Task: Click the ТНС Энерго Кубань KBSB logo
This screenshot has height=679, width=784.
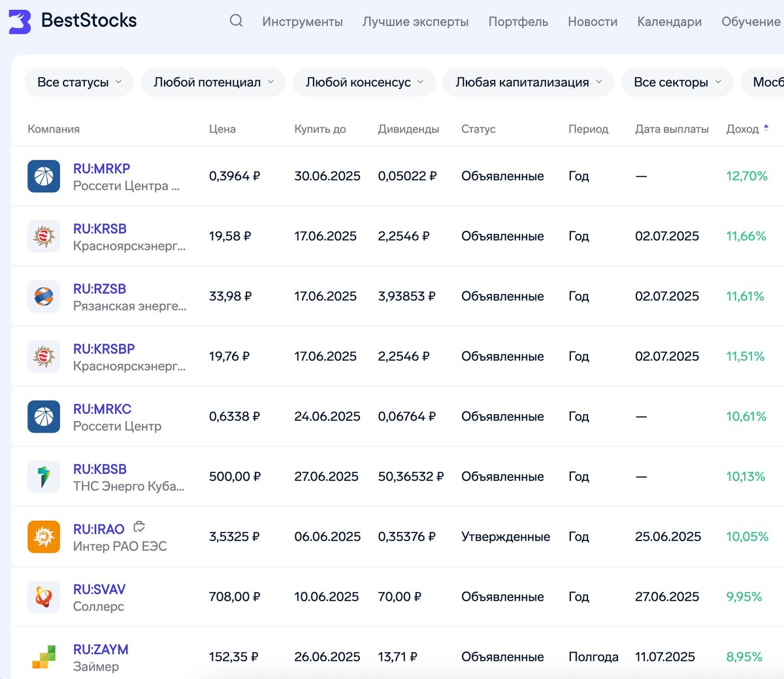Action: pyautogui.click(x=44, y=477)
